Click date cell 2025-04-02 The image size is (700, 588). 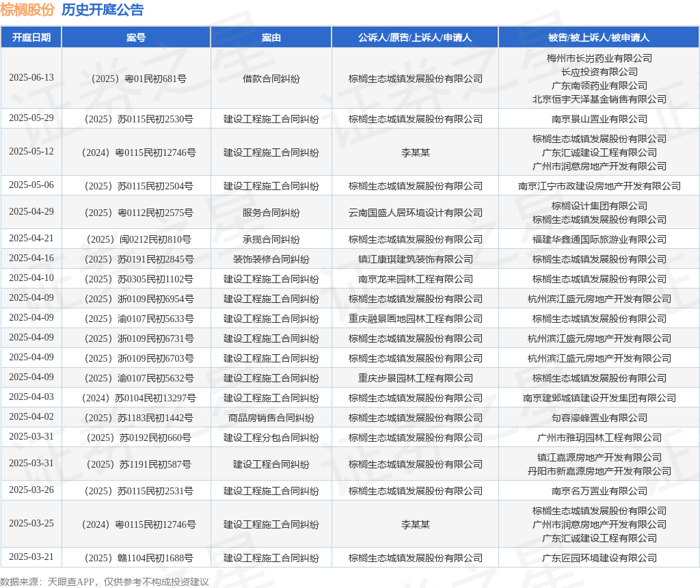coord(31,417)
